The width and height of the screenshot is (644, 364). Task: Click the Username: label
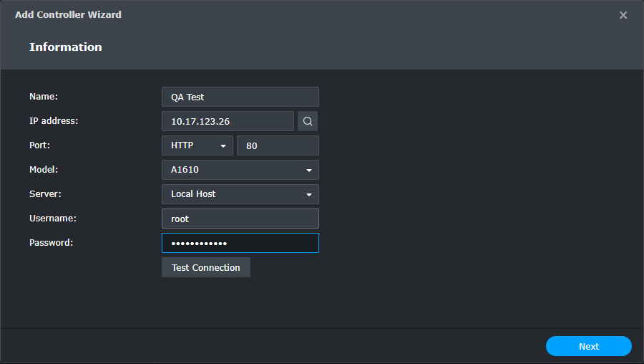[53, 219]
